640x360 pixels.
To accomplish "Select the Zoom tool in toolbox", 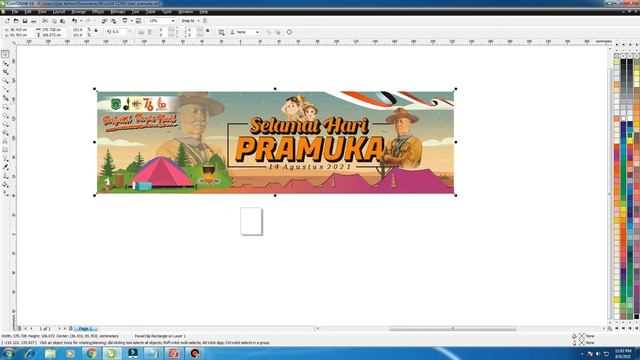I will click(x=5, y=80).
